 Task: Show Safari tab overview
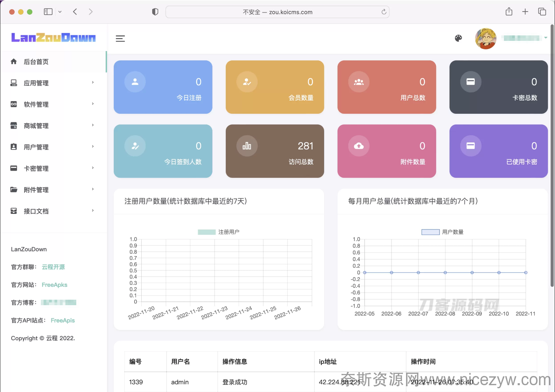(x=542, y=12)
